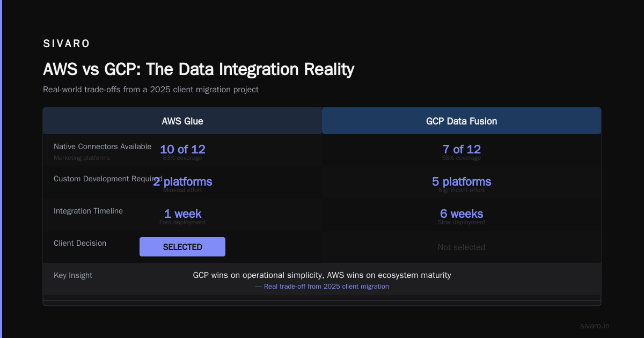644x338 pixels.
Task: Click the 'Minimal effort' caption
Action: (182, 190)
